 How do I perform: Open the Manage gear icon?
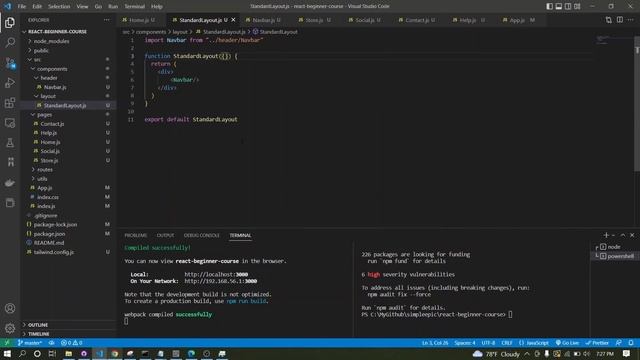tap(10, 328)
